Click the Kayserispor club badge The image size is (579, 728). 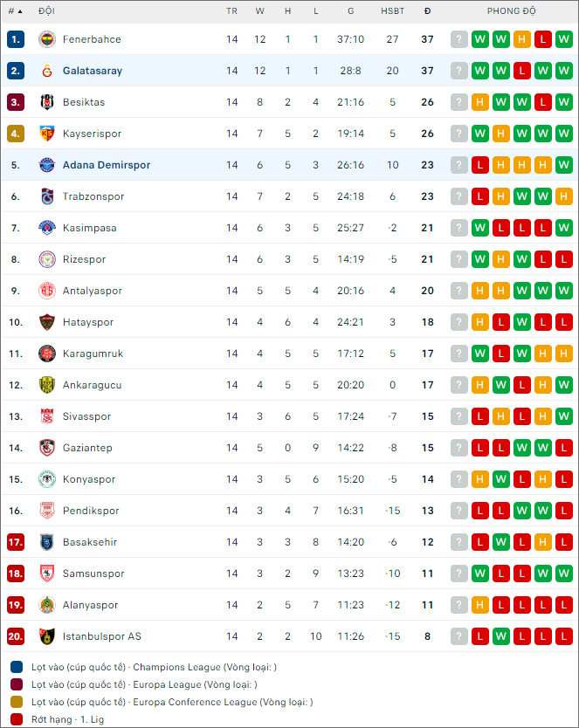click(x=47, y=134)
